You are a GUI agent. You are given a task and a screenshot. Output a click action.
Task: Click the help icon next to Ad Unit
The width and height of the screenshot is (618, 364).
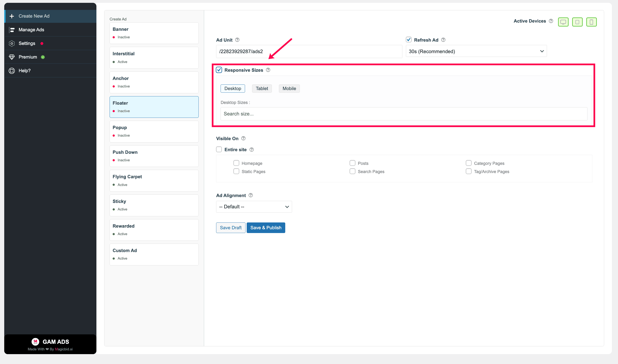coord(237,40)
